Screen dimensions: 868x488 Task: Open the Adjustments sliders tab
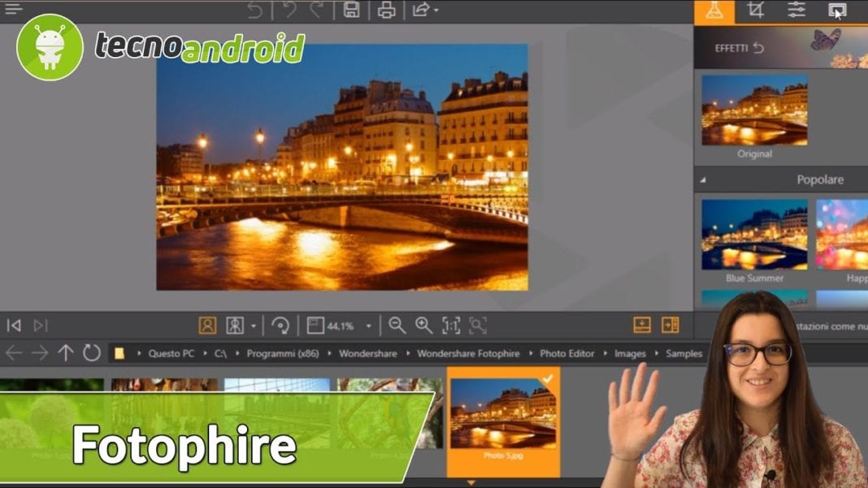coord(796,11)
